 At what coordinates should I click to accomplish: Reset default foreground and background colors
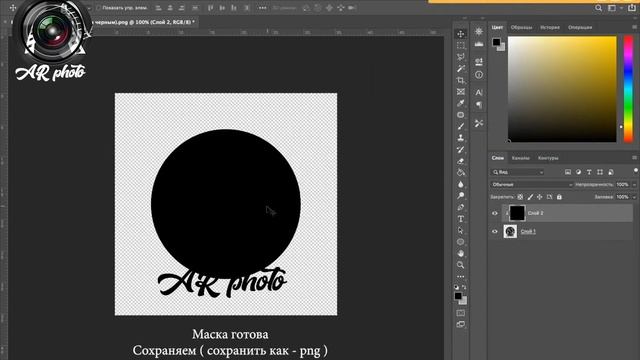(x=456, y=287)
